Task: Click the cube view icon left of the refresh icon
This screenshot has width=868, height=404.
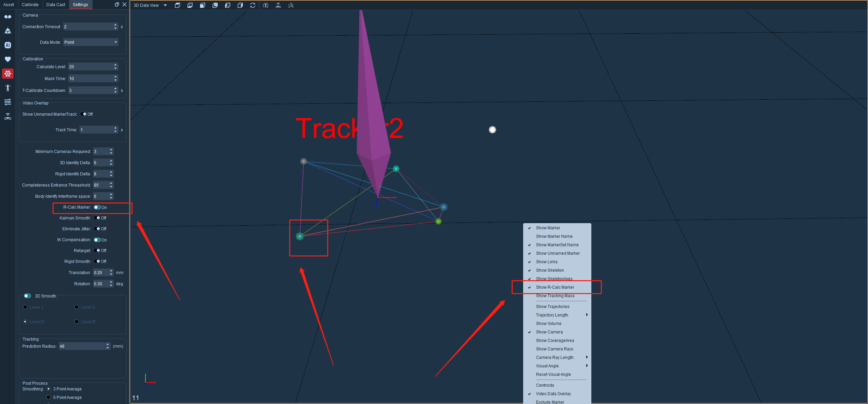Action: click(240, 5)
